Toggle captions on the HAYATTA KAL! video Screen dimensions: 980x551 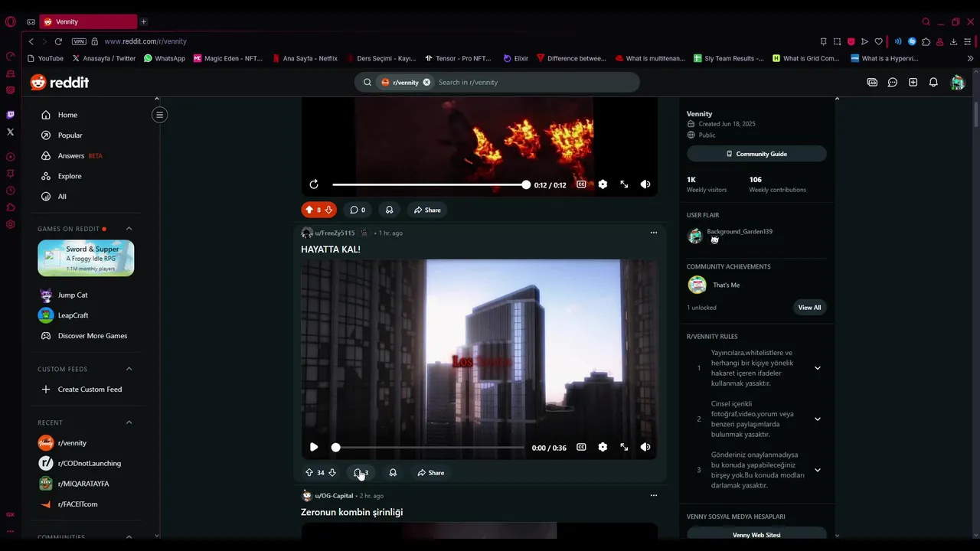581,447
